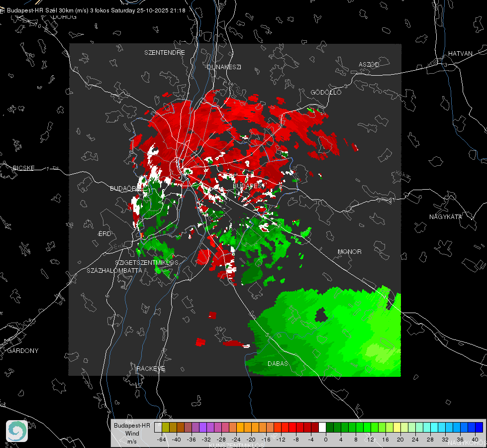Click the -40 legend tick label
Viewport: 487px width, 448px height.
point(176,440)
